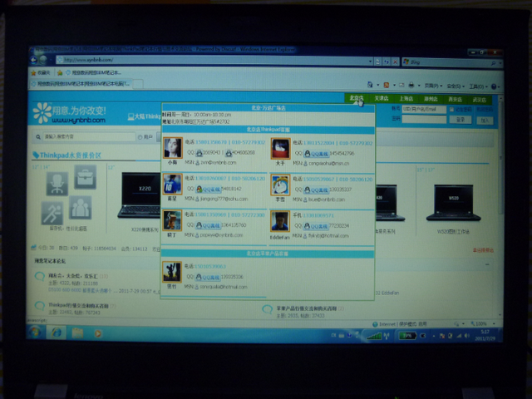Select the 上海店 store tab

point(406,99)
